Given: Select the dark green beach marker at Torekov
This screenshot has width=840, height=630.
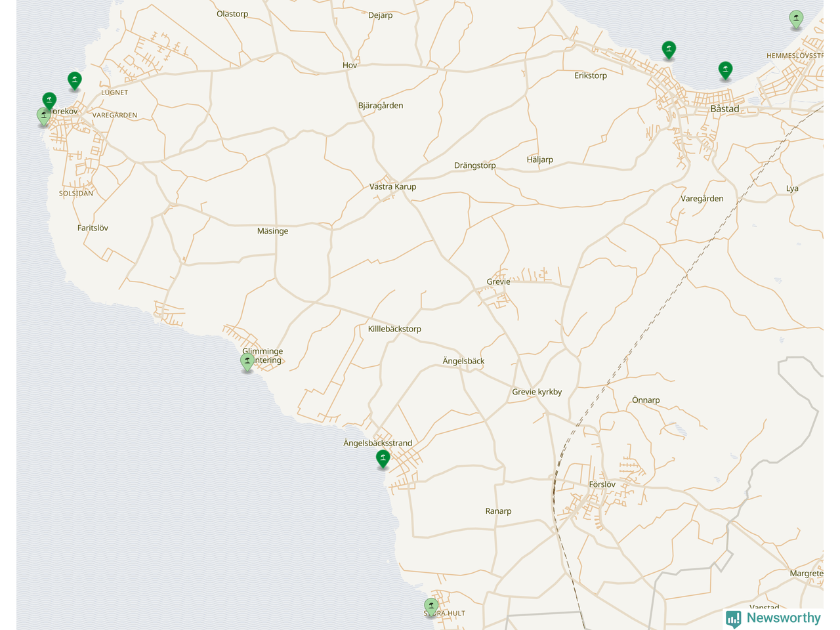Looking at the screenshot, I should click(x=49, y=101).
